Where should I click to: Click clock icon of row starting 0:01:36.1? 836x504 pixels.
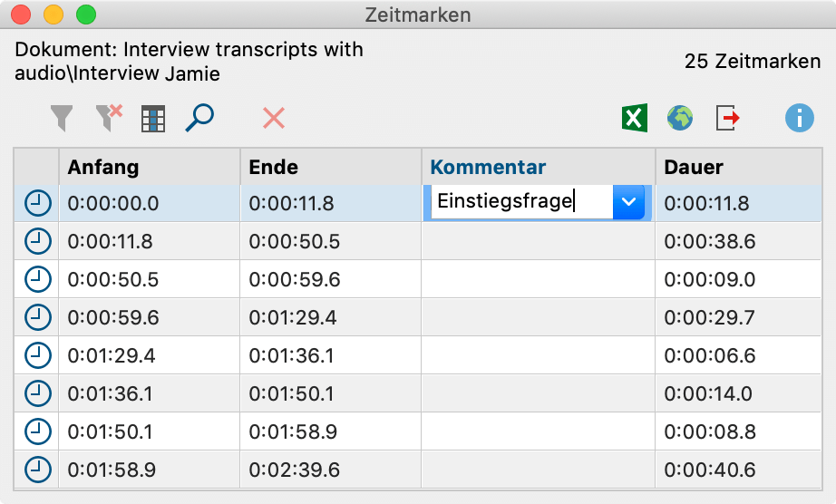pyautogui.click(x=38, y=393)
